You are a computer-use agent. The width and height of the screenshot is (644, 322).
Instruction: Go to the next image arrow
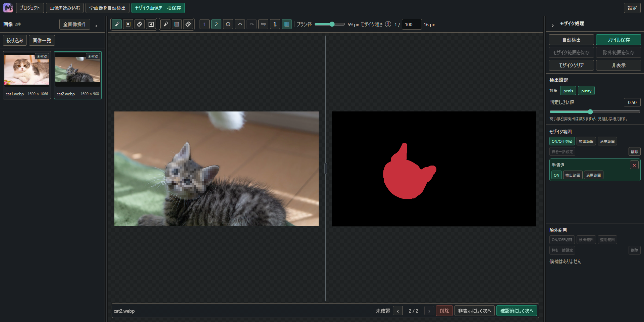(429, 311)
